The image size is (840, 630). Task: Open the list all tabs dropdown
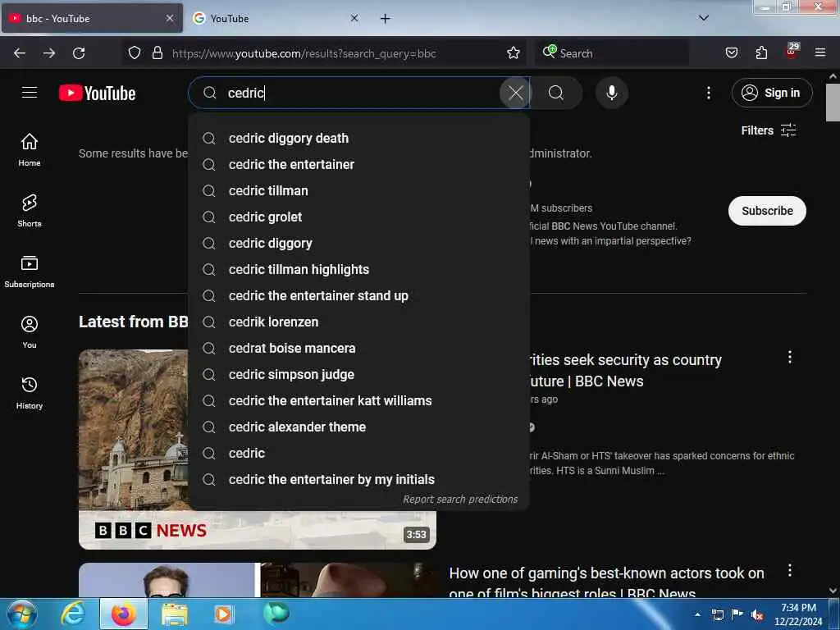(x=703, y=18)
